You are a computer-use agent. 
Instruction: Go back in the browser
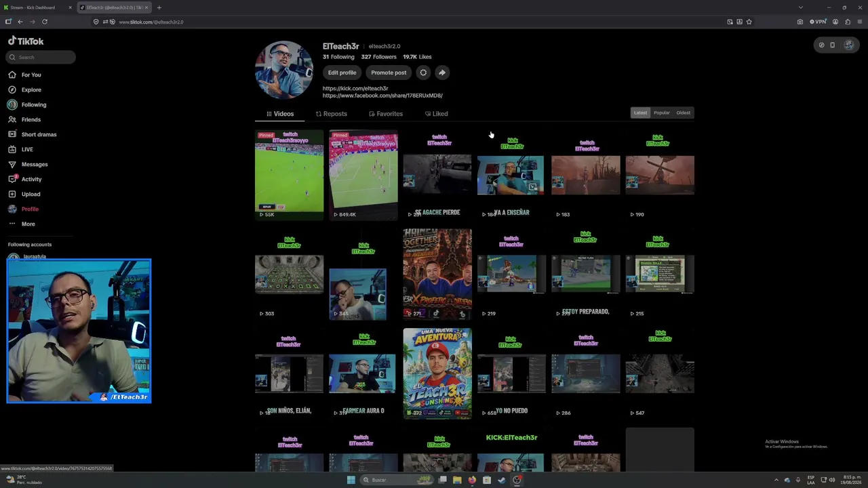pos(20,22)
